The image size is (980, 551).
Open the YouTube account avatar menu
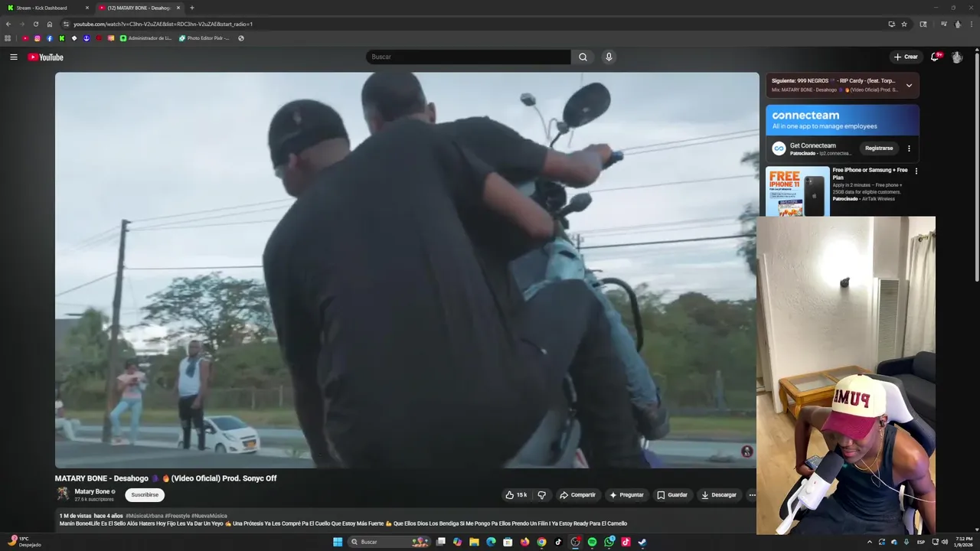point(957,57)
